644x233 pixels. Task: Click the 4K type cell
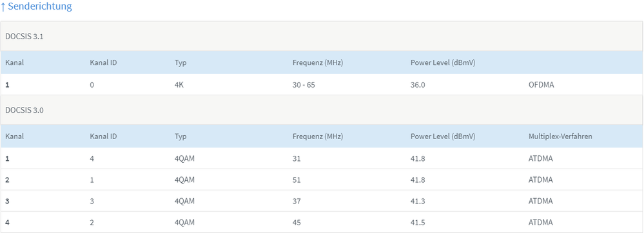coord(179,85)
